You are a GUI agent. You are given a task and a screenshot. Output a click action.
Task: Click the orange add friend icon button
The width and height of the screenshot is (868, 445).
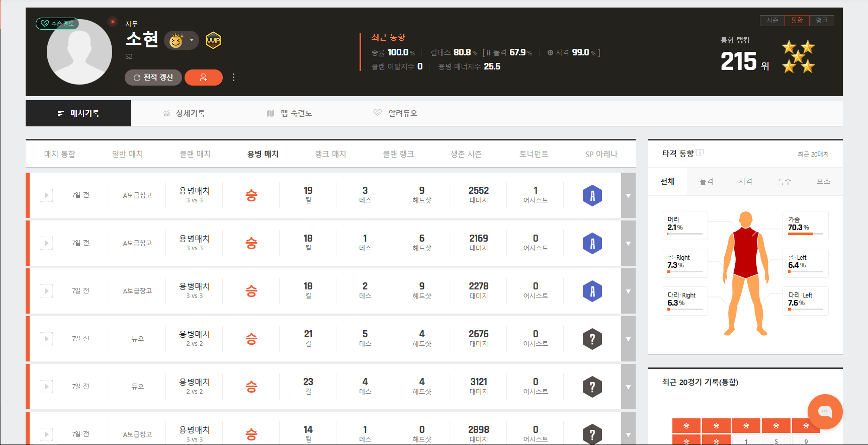pos(204,78)
